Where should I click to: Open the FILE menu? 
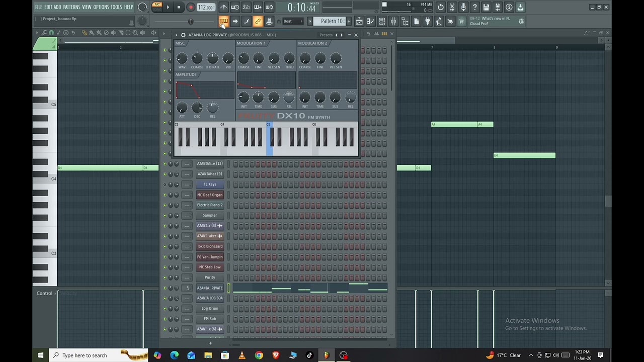38,7
